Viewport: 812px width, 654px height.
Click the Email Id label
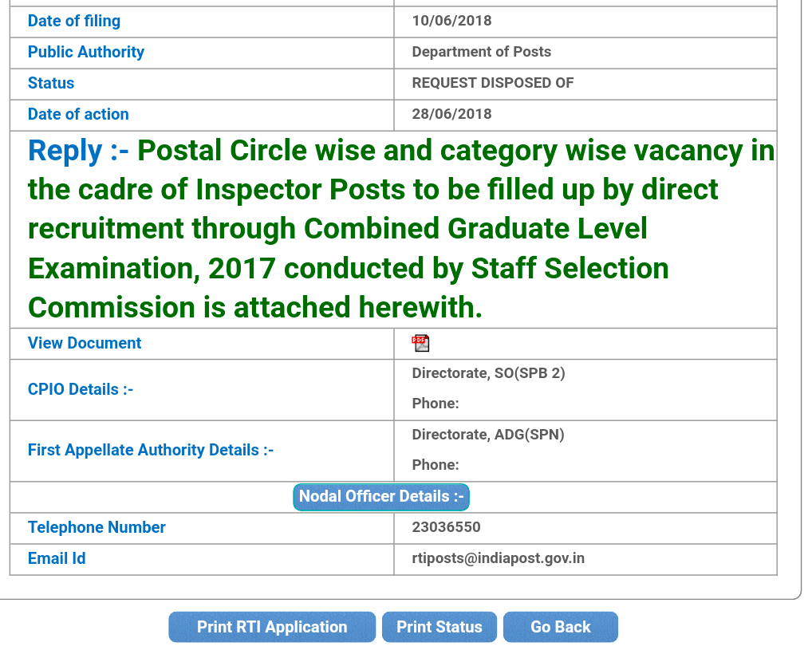(57, 558)
